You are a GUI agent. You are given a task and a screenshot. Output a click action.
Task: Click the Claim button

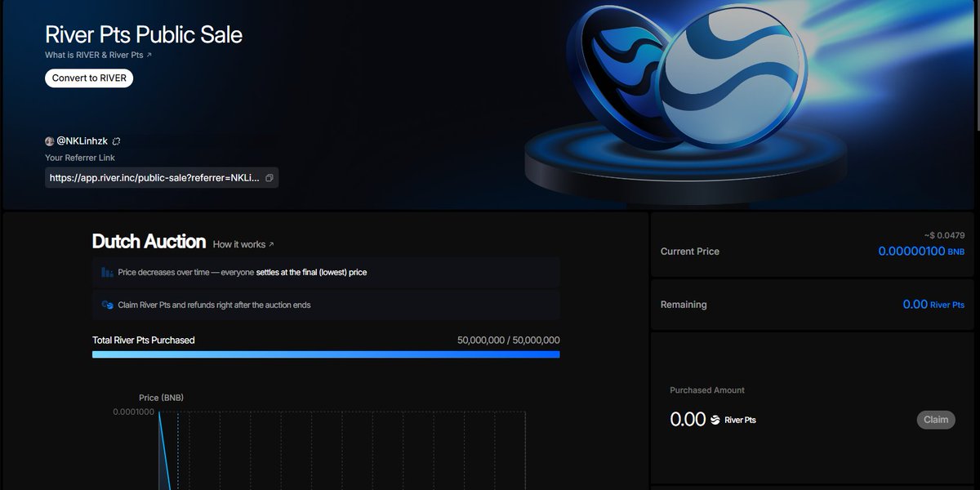[936, 420]
